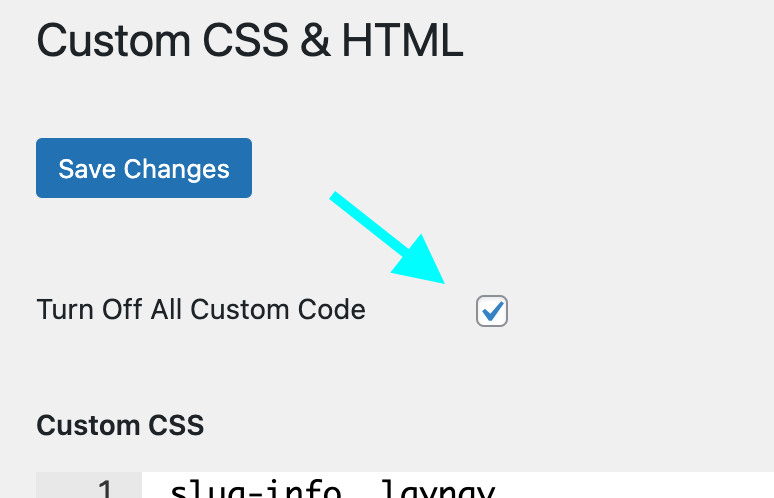Viewport: 774px width, 498px height.
Task: Click the word "Custom" in the page heading
Action: (x=111, y=41)
